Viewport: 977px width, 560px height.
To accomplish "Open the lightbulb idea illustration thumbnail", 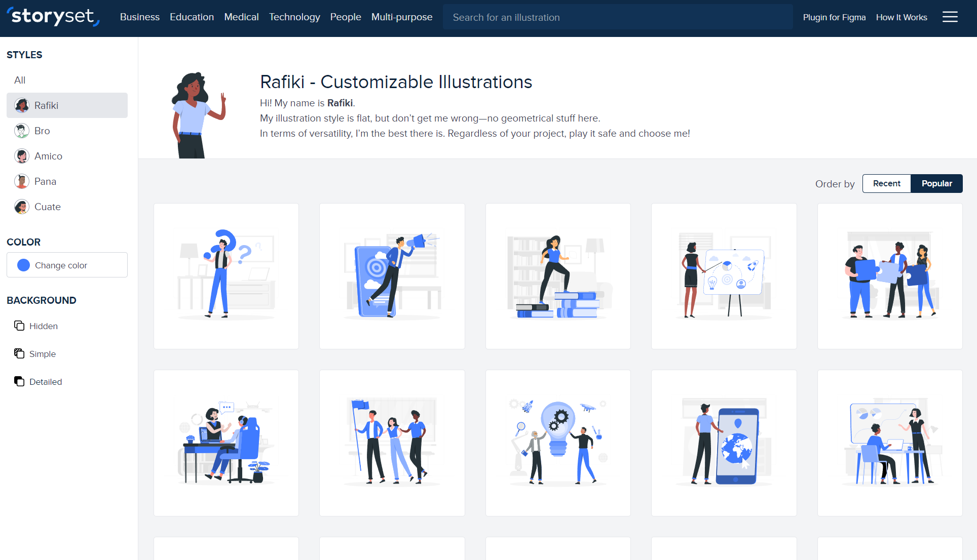I will (x=557, y=443).
